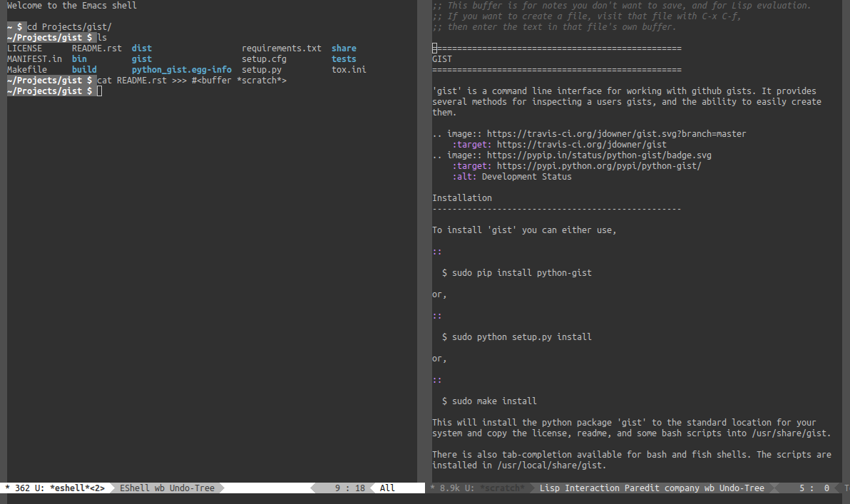Click Undo-Tree in the scratch mode line
The height and width of the screenshot is (504, 850).
[742, 488]
